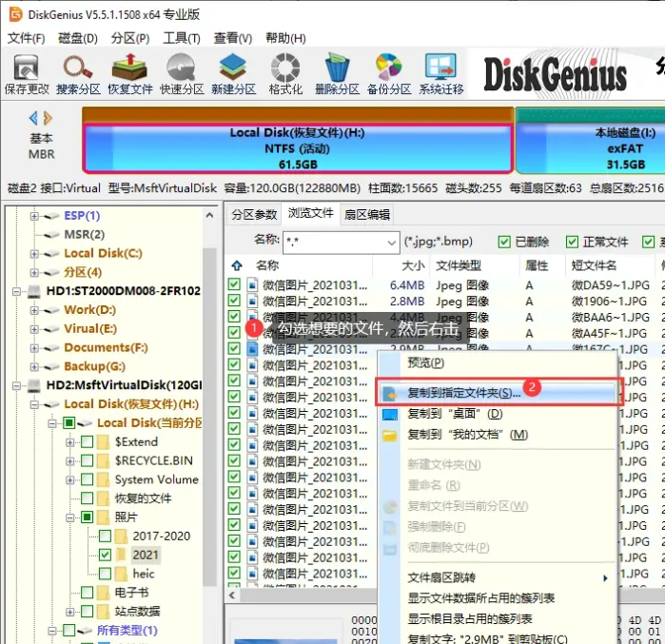This screenshot has width=665, height=644.
Task: Click the 电子书 folder icon
Action: pos(103,593)
